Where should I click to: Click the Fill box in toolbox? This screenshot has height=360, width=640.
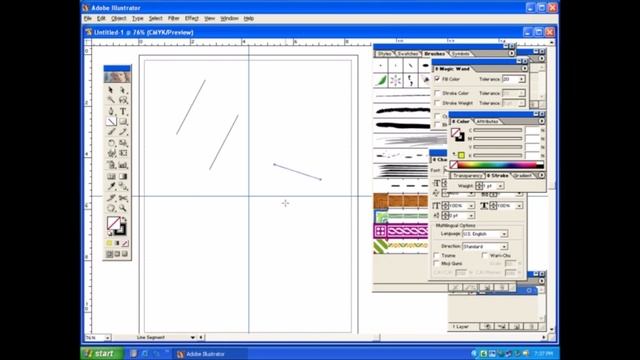tap(113, 223)
